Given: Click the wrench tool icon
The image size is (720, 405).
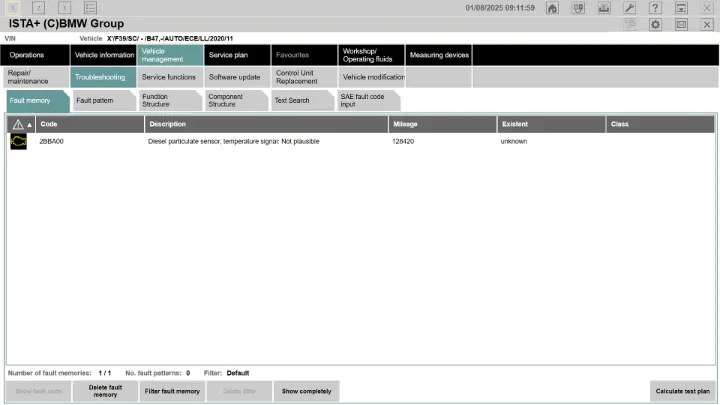Looking at the screenshot, I should tap(630, 8).
